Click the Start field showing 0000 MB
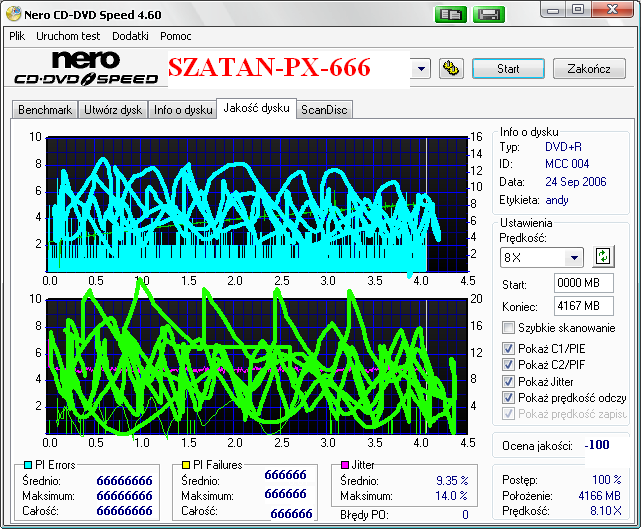The width and height of the screenshot is (641, 529). pyautogui.click(x=584, y=283)
